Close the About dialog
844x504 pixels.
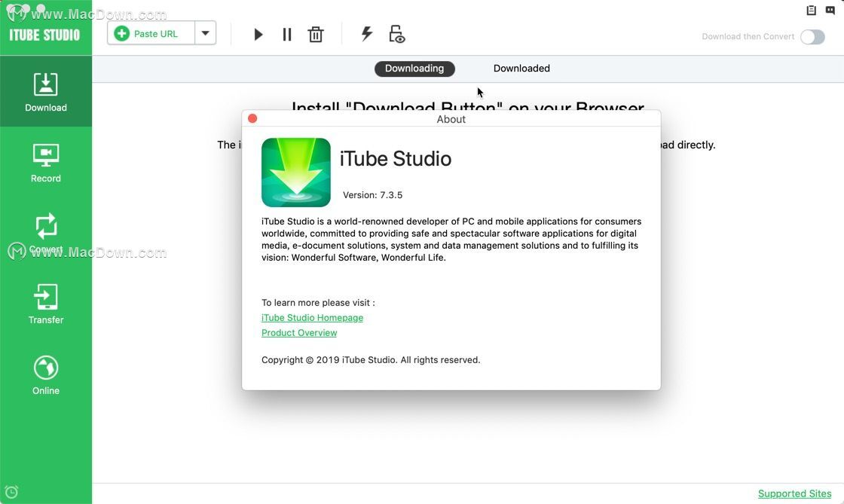[x=252, y=118]
